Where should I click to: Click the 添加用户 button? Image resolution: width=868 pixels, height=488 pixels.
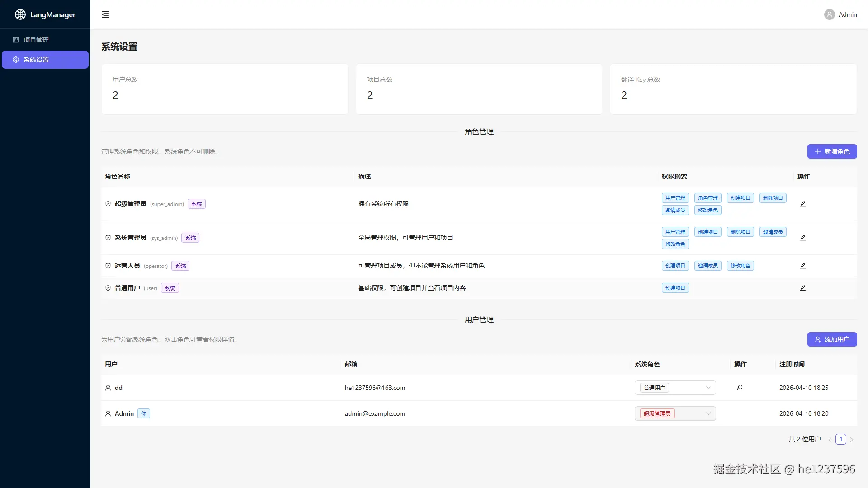click(832, 339)
